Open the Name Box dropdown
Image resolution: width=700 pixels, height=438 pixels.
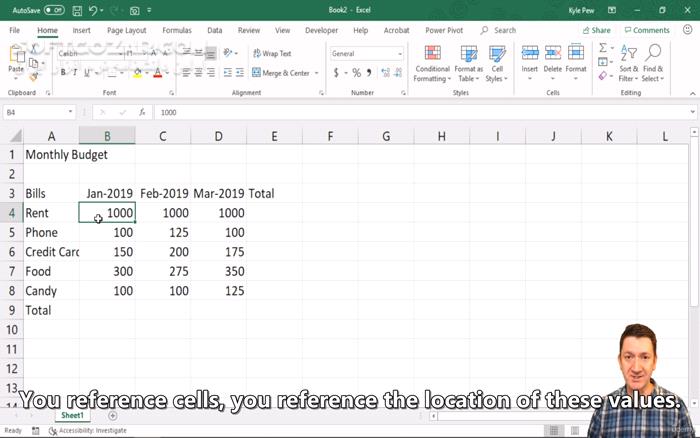tap(70, 112)
